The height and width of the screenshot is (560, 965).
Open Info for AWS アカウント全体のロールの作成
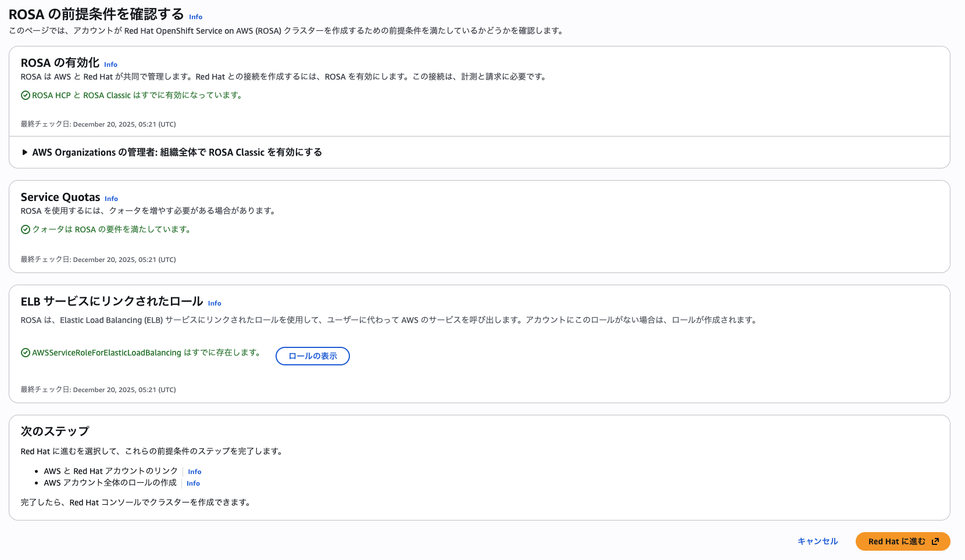tap(193, 483)
